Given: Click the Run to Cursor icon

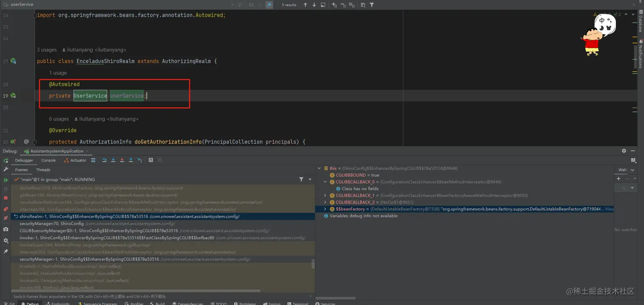Looking at the screenshot, I should [140, 160].
